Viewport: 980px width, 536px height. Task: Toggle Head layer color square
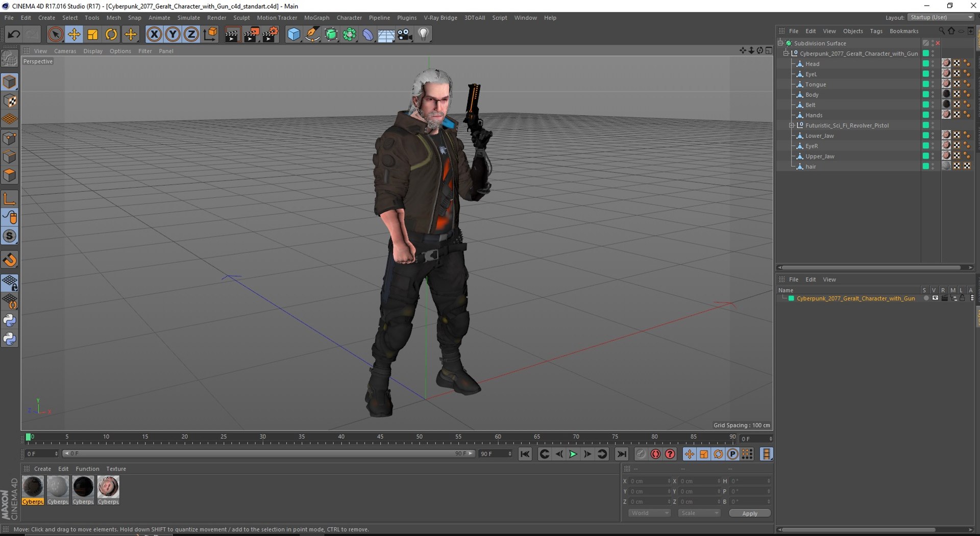coord(925,64)
